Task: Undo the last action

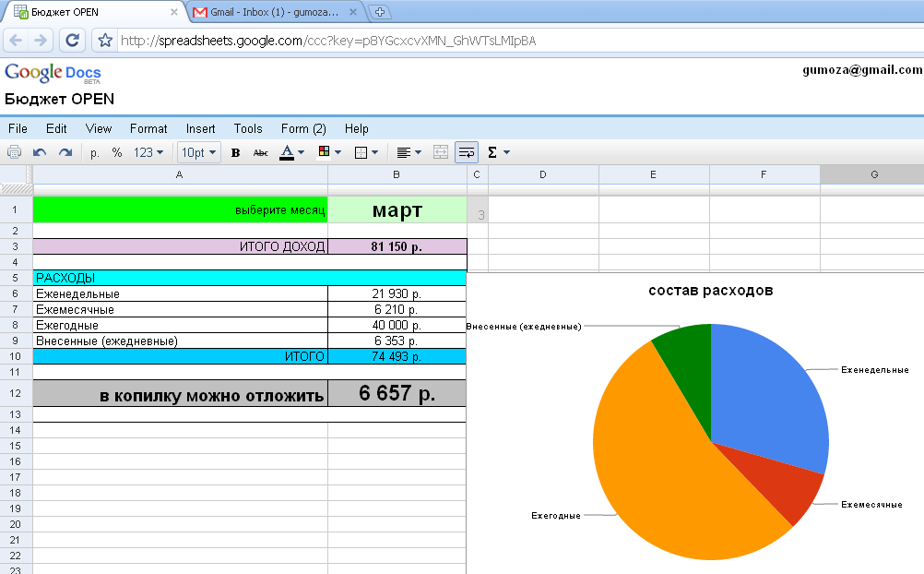Action: (40, 152)
